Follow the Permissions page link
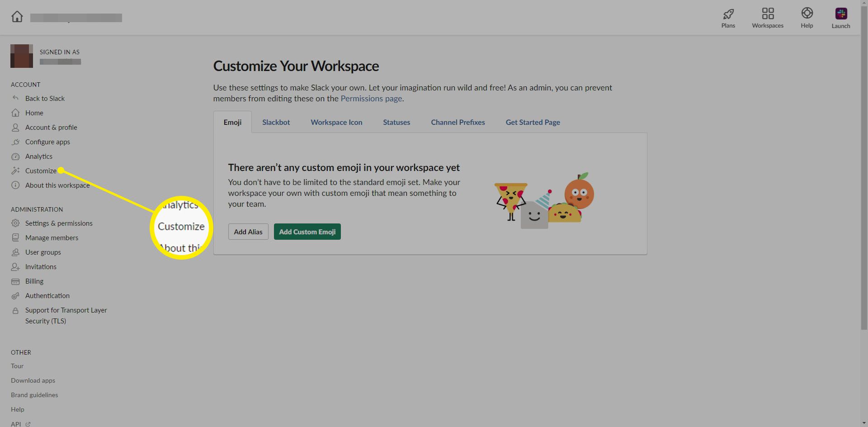868x427 pixels. point(371,99)
